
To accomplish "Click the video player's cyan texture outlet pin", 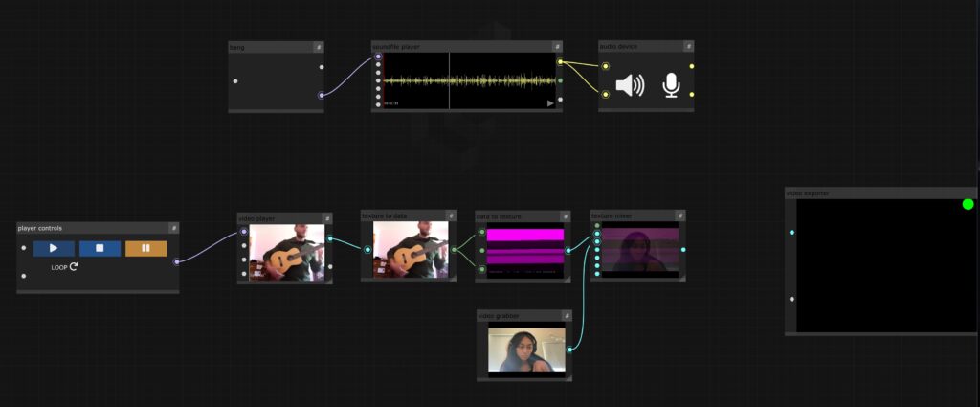I will pos(330,238).
